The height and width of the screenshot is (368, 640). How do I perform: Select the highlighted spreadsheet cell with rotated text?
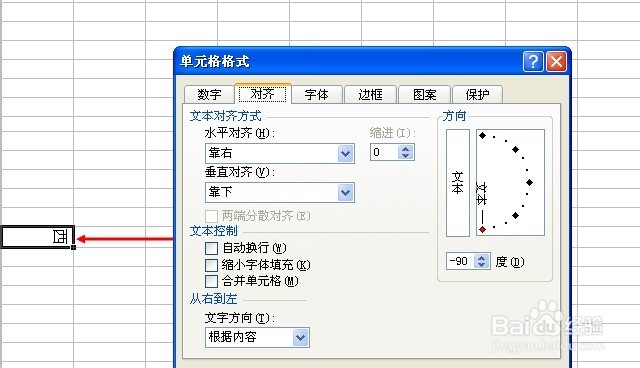point(38,237)
